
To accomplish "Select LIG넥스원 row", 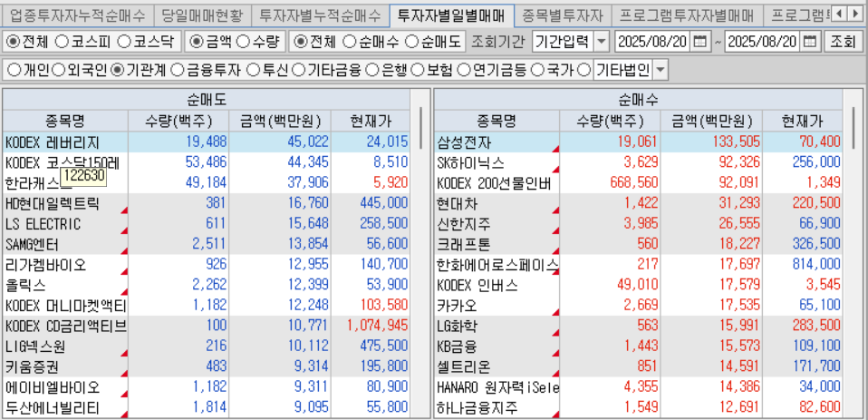I will (x=207, y=347).
